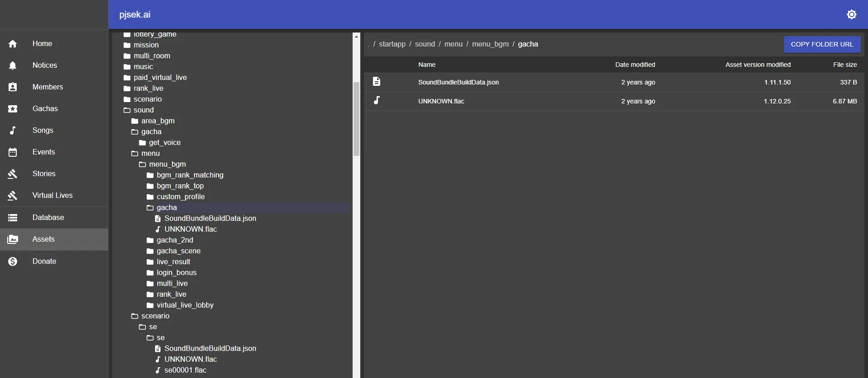Screen dimensions: 868x378
Task: Open the Virtual Lives menu item
Action: pos(52,196)
